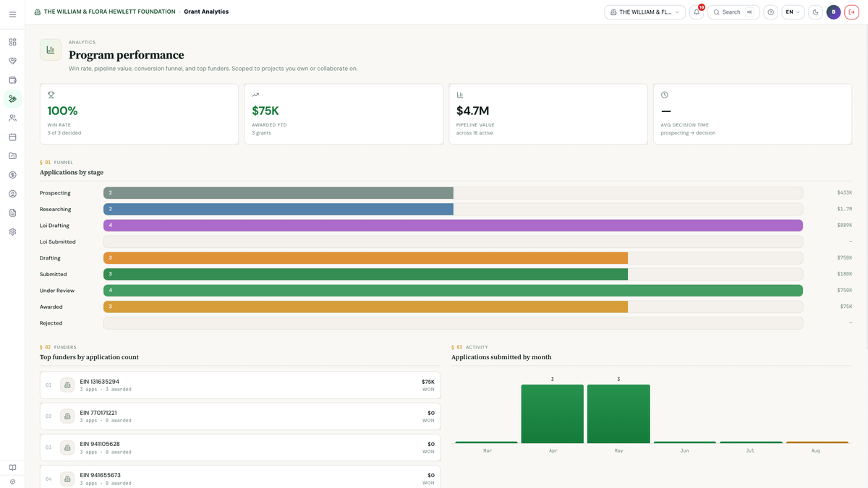Open the calendar icon in sidebar
The height and width of the screenshot is (488, 868).
tap(12, 137)
